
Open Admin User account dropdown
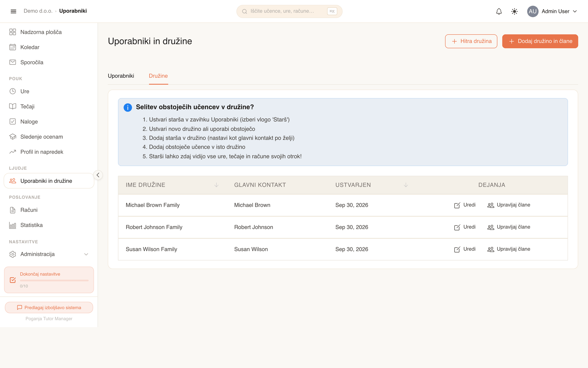click(x=552, y=11)
